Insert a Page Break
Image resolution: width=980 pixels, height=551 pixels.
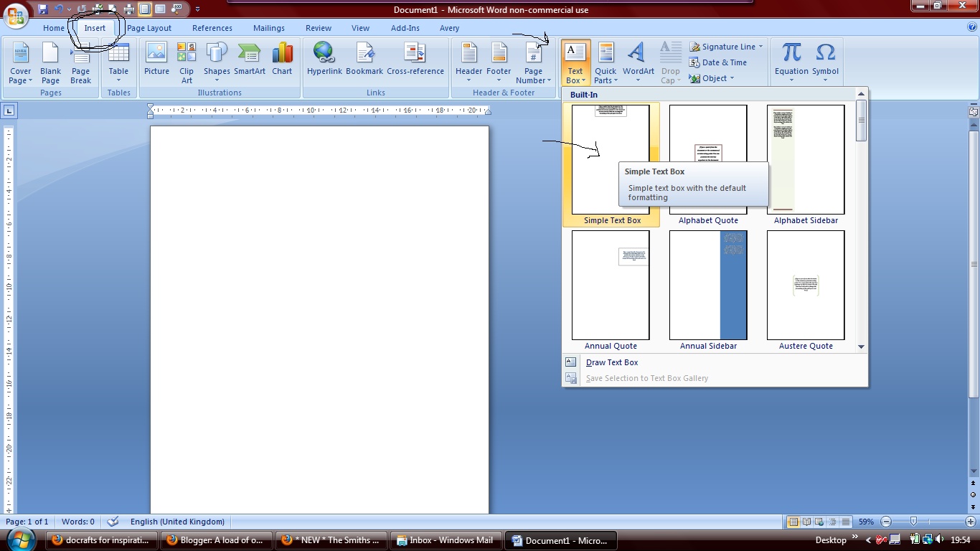tap(80, 63)
